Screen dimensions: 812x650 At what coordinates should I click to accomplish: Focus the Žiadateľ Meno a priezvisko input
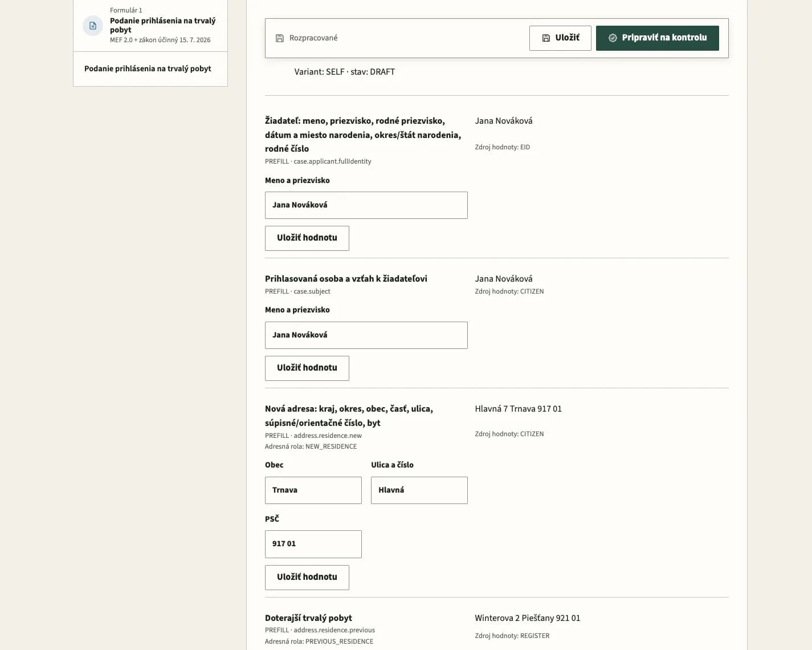[366, 205]
